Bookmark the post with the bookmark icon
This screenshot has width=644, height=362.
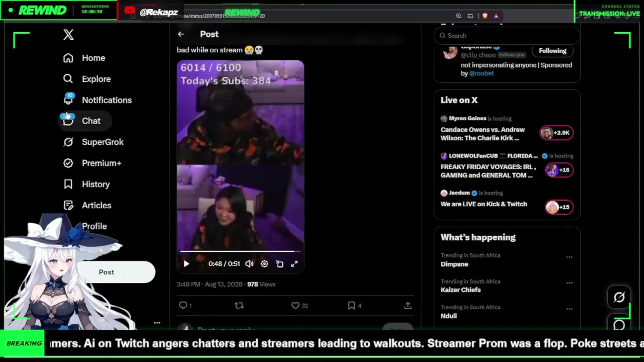(351, 305)
